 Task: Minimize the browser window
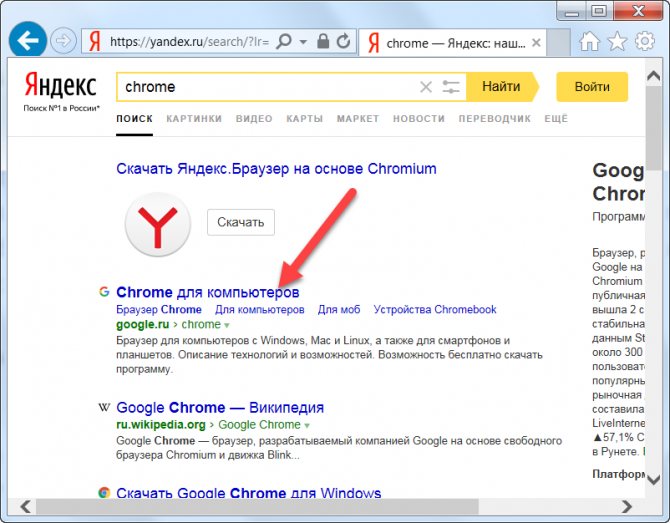[572, 12]
